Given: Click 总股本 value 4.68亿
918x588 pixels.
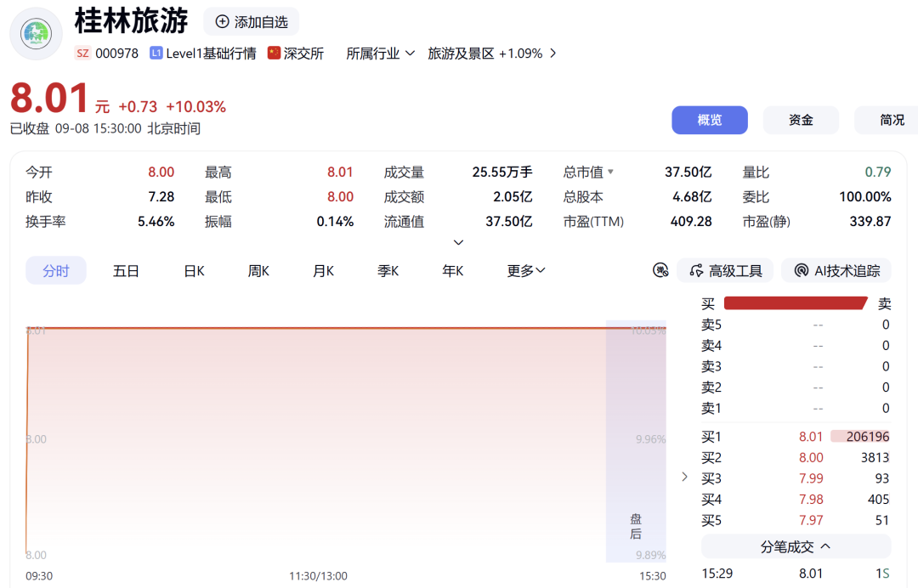Looking at the screenshot, I should pos(692,196).
